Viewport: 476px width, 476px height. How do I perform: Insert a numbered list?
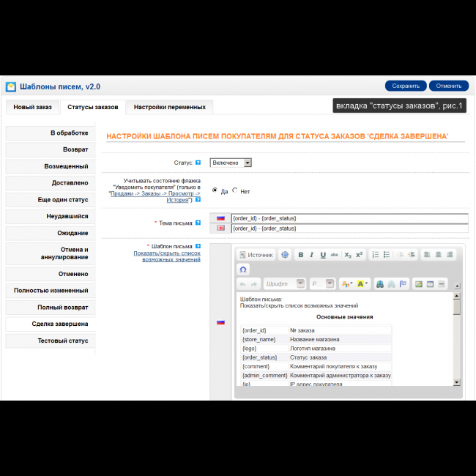[x=376, y=255]
